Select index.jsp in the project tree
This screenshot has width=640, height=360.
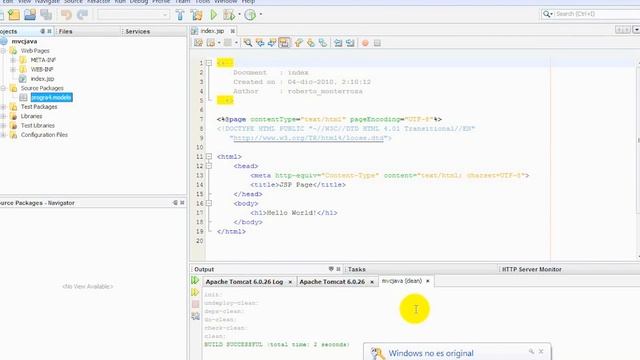pyautogui.click(x=42, y=79)
